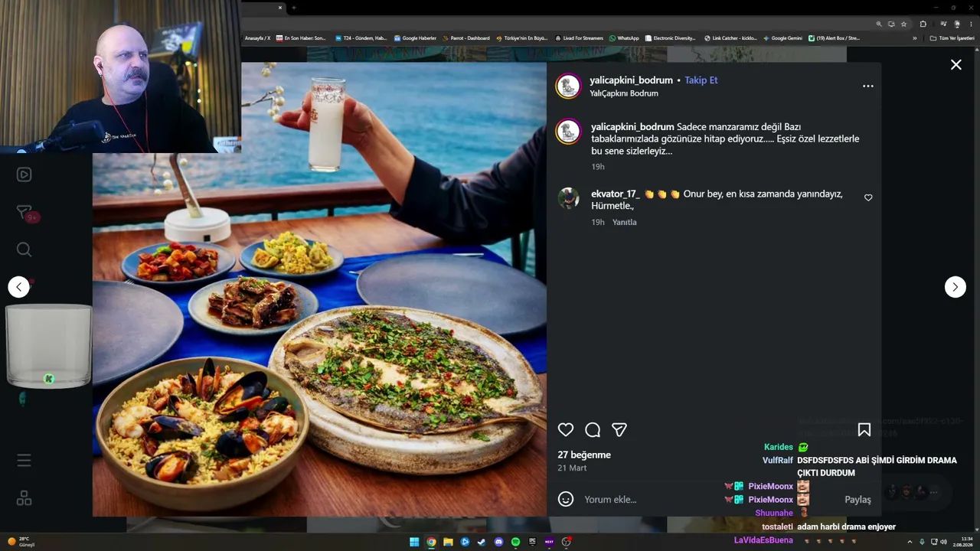Open a new browser tab
980x551 pixels.
tap(294, 8)
